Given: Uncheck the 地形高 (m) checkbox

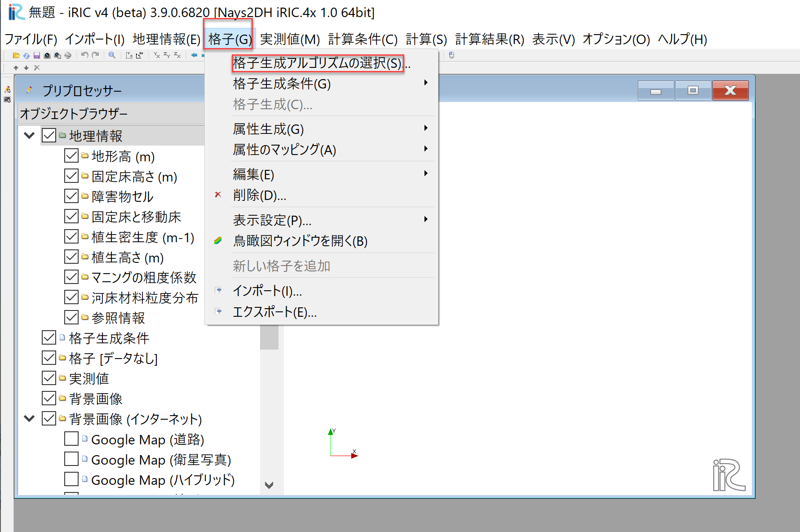Looking at the screenshot, I should click(71, 156).
